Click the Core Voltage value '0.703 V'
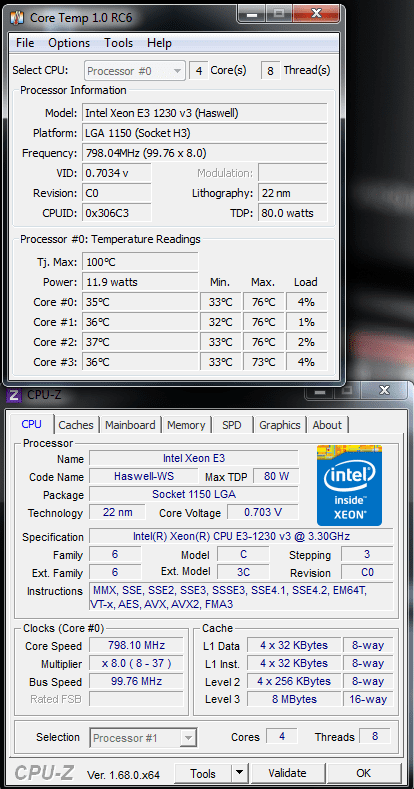Viewport: 414px width, 789px height. pyautogui.click(x=263, y=512)
